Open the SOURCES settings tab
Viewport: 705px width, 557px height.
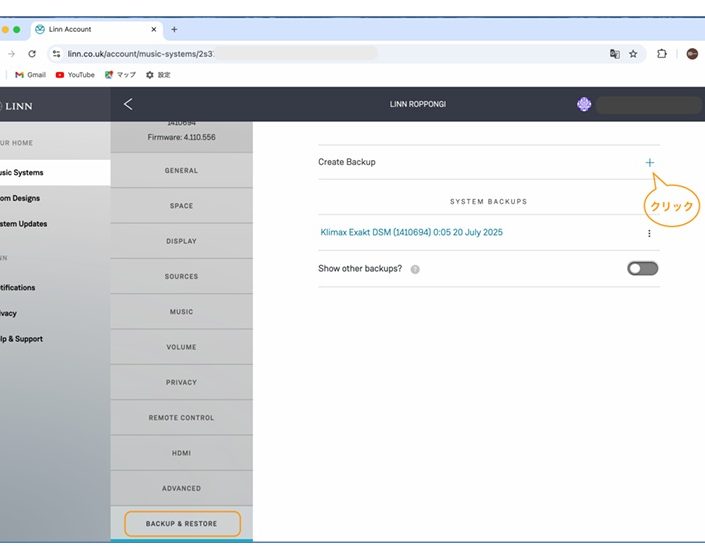point(181,276)
